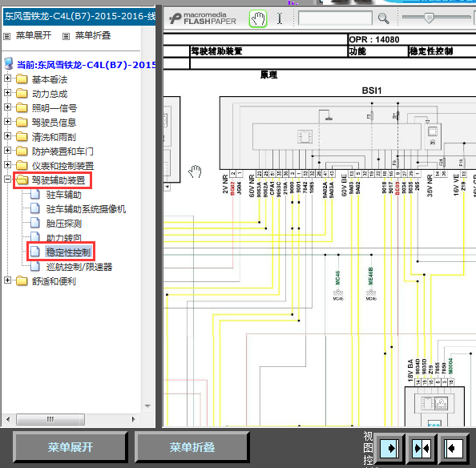Select the 基本看法 tree label
The height and width of the screenshot is (468, 476).
[x=50, y=79]
